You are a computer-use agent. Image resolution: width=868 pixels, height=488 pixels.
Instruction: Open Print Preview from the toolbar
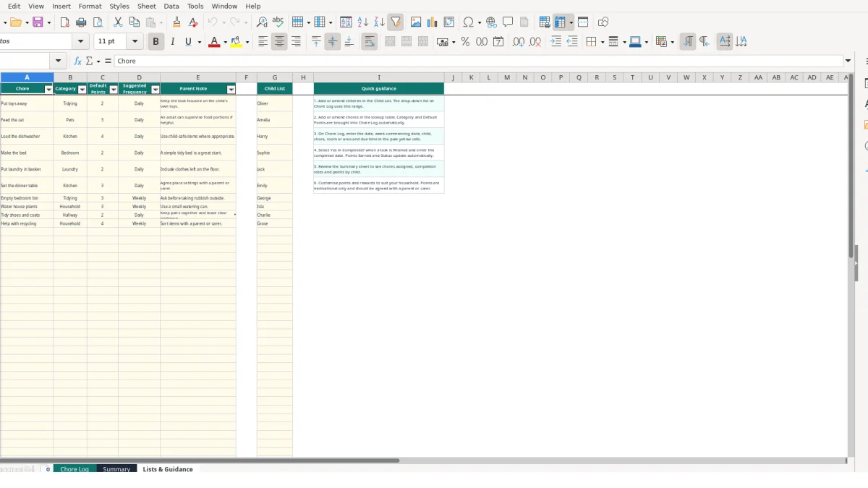pos(98,22)
